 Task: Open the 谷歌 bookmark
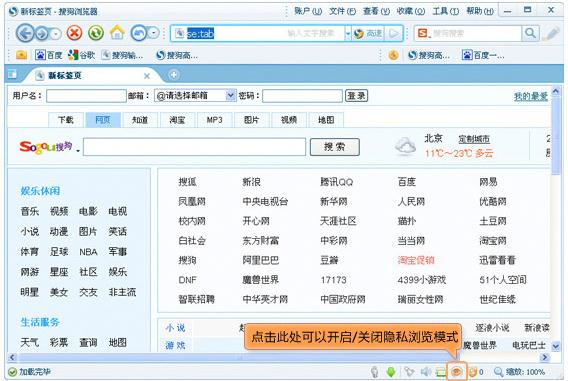tap(81, 55)
